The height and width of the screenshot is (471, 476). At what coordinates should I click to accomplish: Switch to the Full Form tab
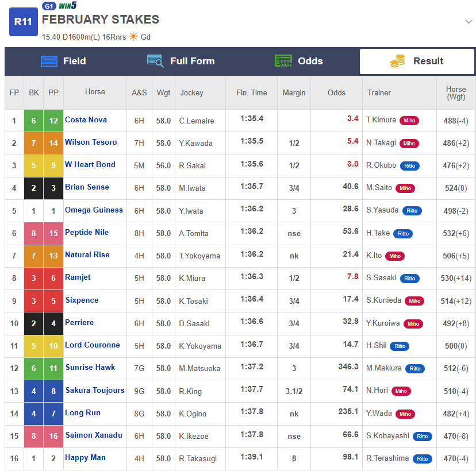181,61
